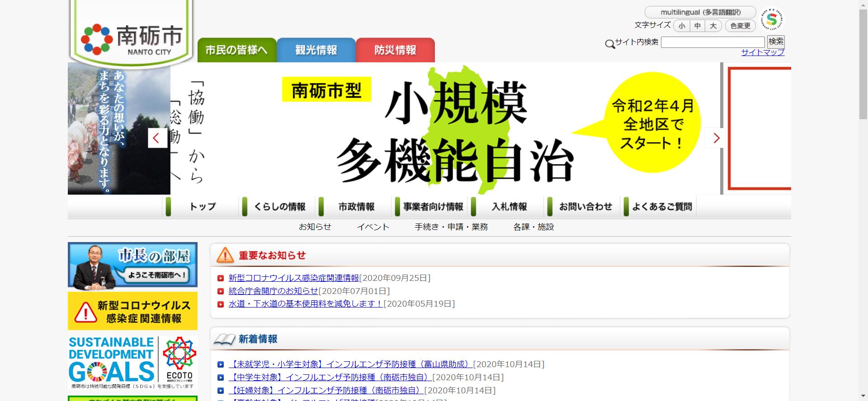Switch to the 防災情報 tab
The height and width of the screenshot is (401, 868).
point(395,50)
